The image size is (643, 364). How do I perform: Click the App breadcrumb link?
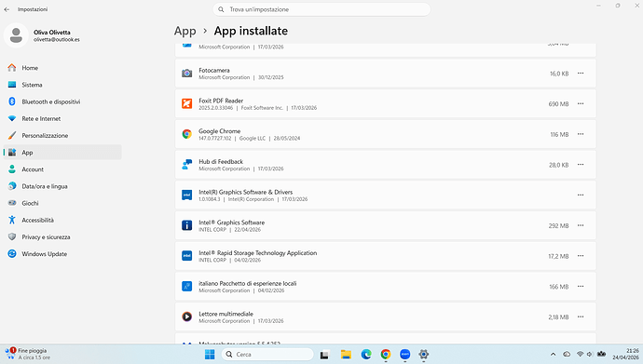185,31
